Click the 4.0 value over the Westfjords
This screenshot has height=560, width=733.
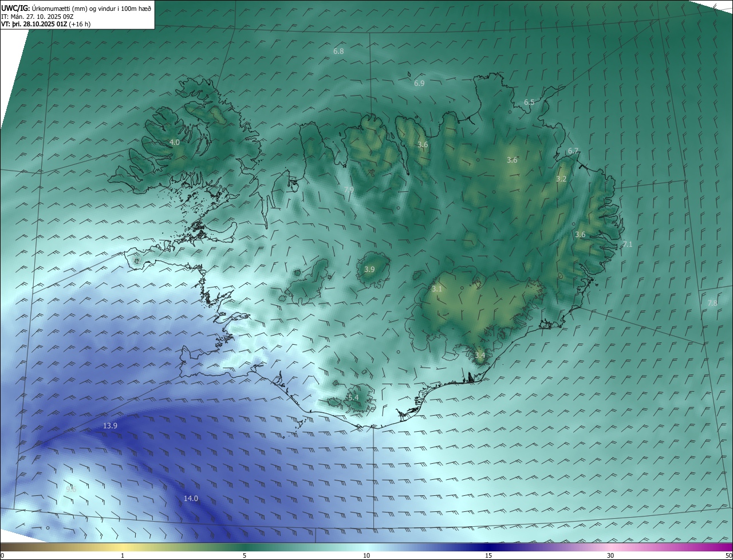[x=175, y=142]
